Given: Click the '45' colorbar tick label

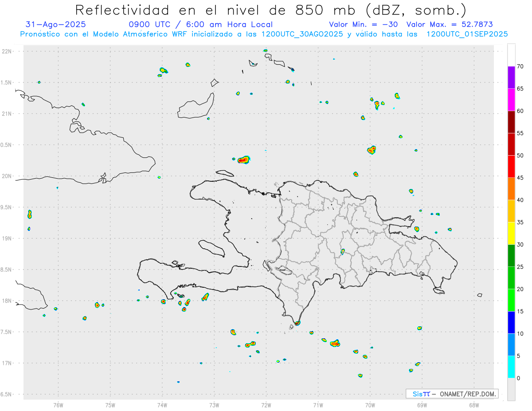Looking at the screenshot, I should click(x=520, y=178).
